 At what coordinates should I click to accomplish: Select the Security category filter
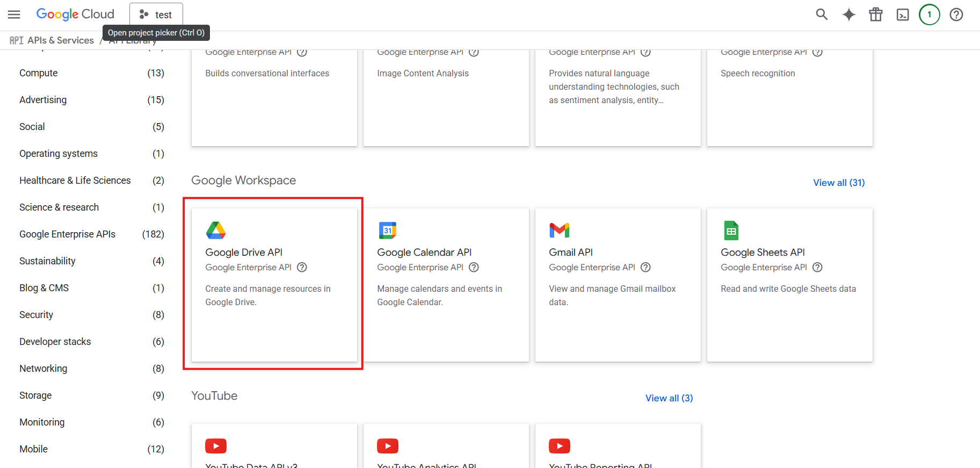click(37, 315)
